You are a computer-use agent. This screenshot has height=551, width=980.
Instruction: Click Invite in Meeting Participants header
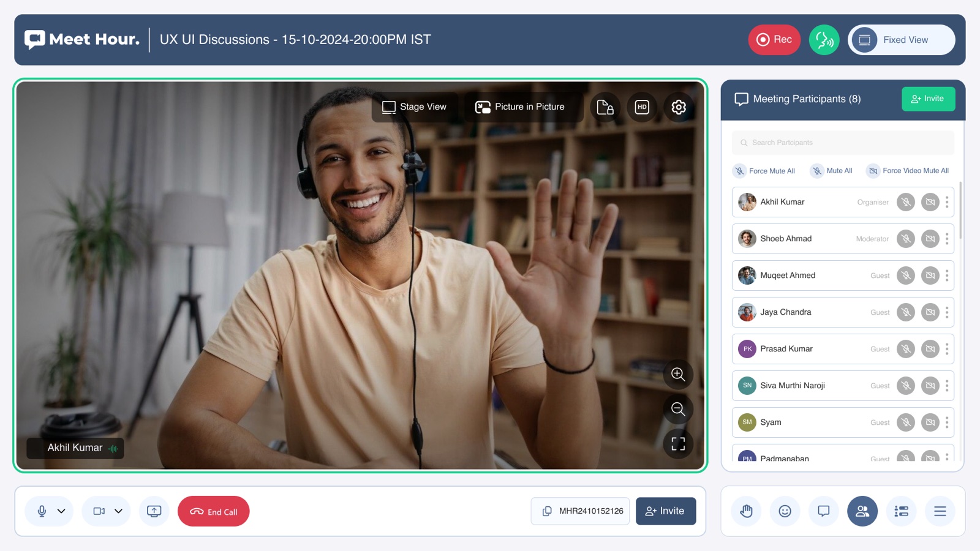pyautogui.click(x=928, y=99)
